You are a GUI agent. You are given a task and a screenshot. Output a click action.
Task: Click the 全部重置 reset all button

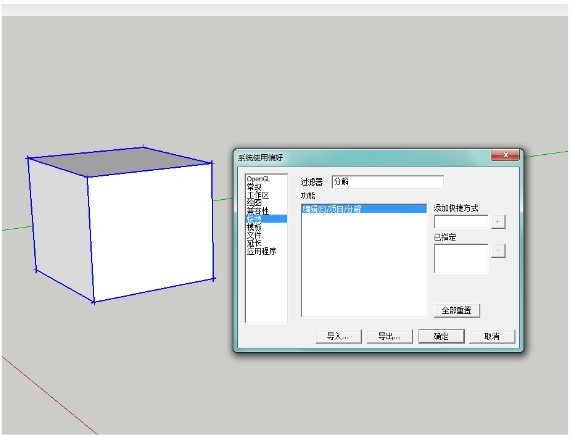[457, 310]
